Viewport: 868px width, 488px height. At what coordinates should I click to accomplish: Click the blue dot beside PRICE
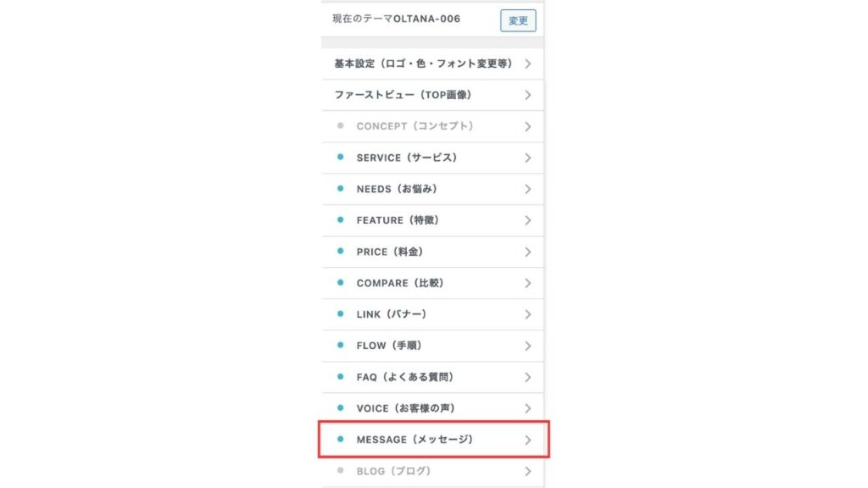341,251
